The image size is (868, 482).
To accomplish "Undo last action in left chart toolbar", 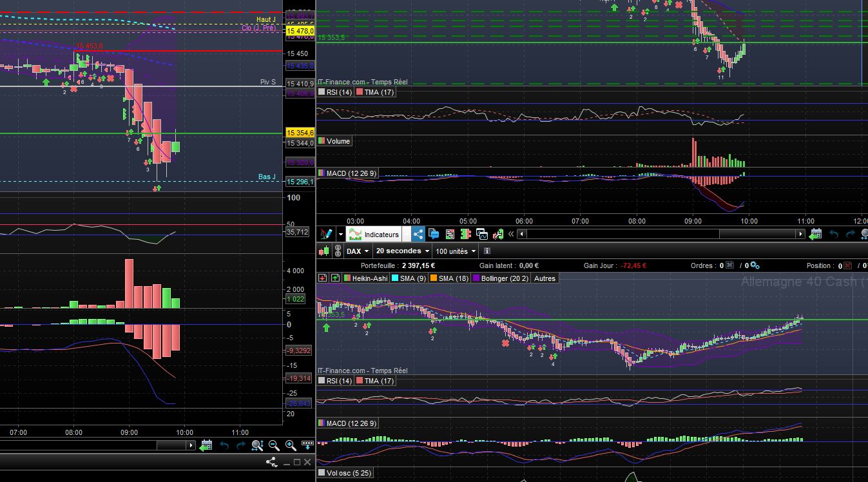I will click(x=224, y=445).
